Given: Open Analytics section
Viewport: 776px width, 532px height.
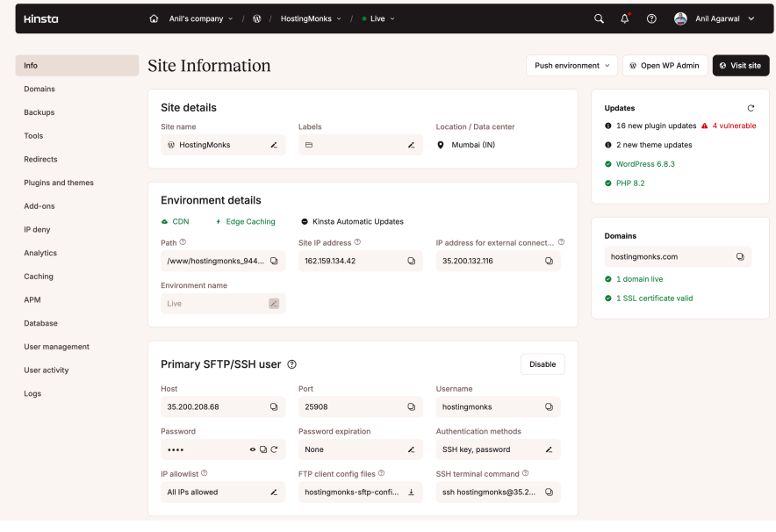Looking at the screenshot, I should 40,253.
